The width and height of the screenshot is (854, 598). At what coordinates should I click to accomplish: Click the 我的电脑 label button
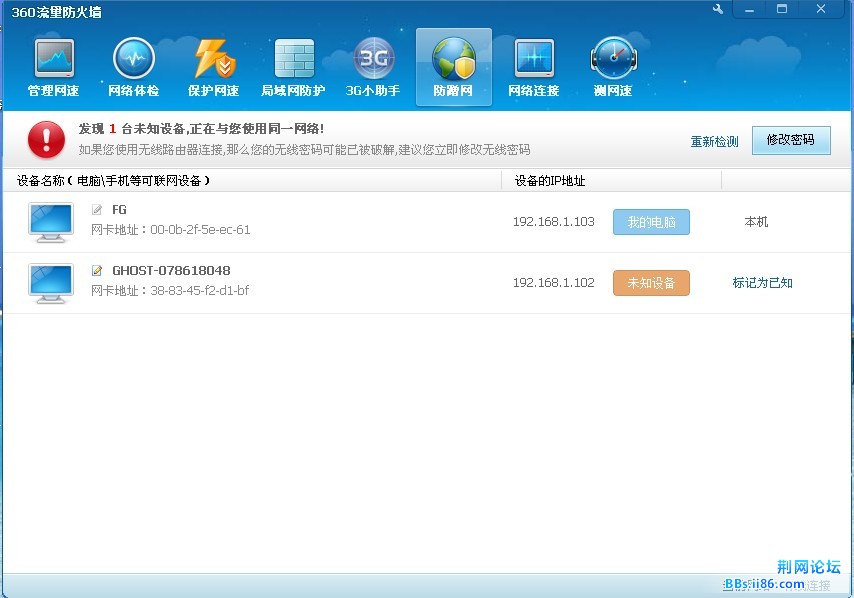pyautogui.click(x=651, y=222)
